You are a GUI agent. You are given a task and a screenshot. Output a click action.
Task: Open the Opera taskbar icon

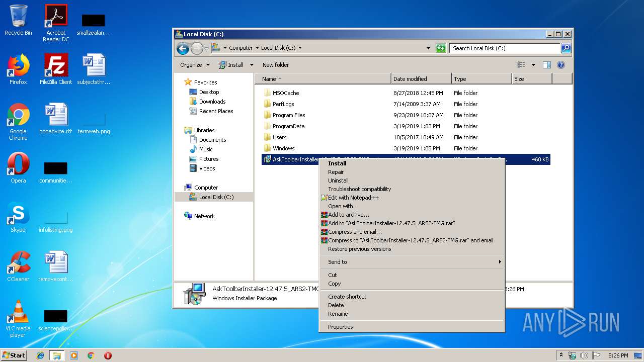(x=108, y=355)
